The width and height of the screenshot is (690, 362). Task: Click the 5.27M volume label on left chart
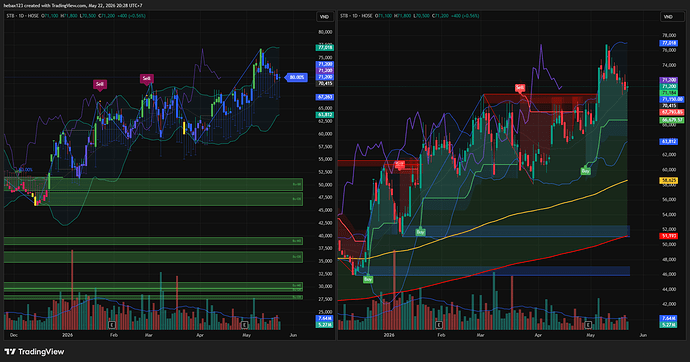[x=325, y=325]
